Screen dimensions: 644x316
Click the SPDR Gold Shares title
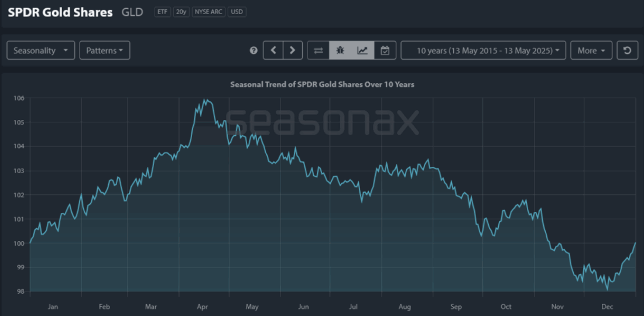point(60,12)
